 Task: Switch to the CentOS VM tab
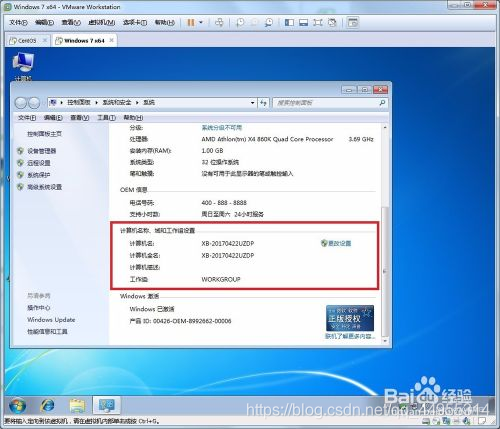pyautogui.click(x=27, y=41)
